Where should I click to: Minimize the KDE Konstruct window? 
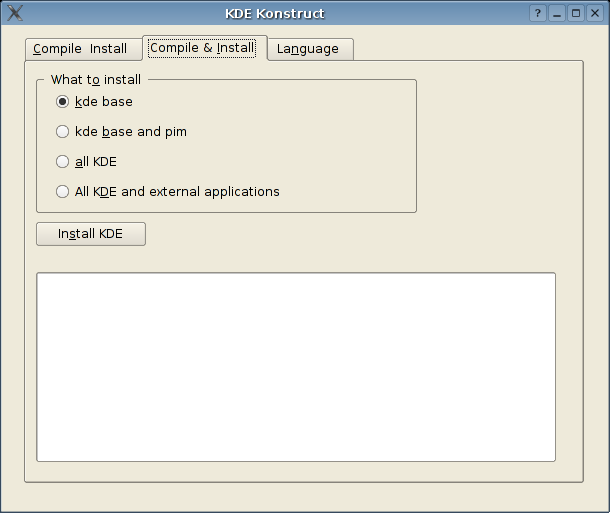pyautogui.click(x=557, y=14)
